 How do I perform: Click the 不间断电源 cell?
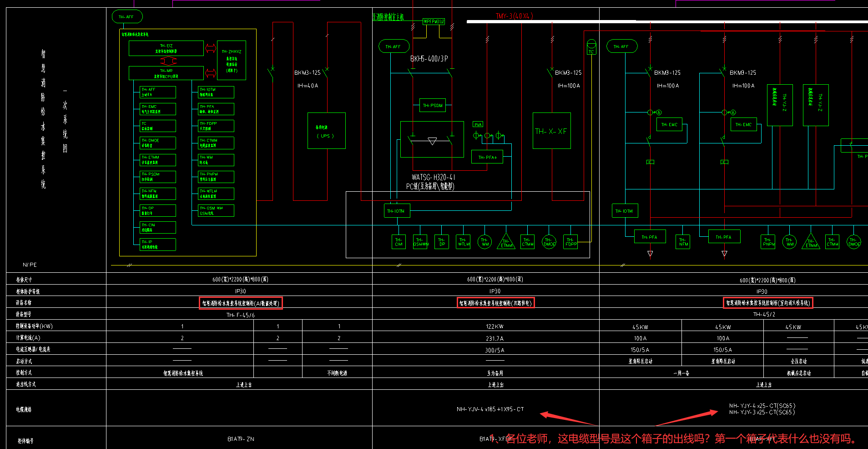(337, 373)
